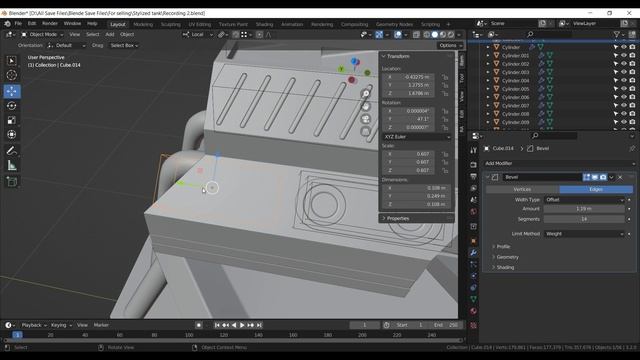Open the viewport Options button
The width and height of the screenshot is (640, 360).
(x=450, y=45)
